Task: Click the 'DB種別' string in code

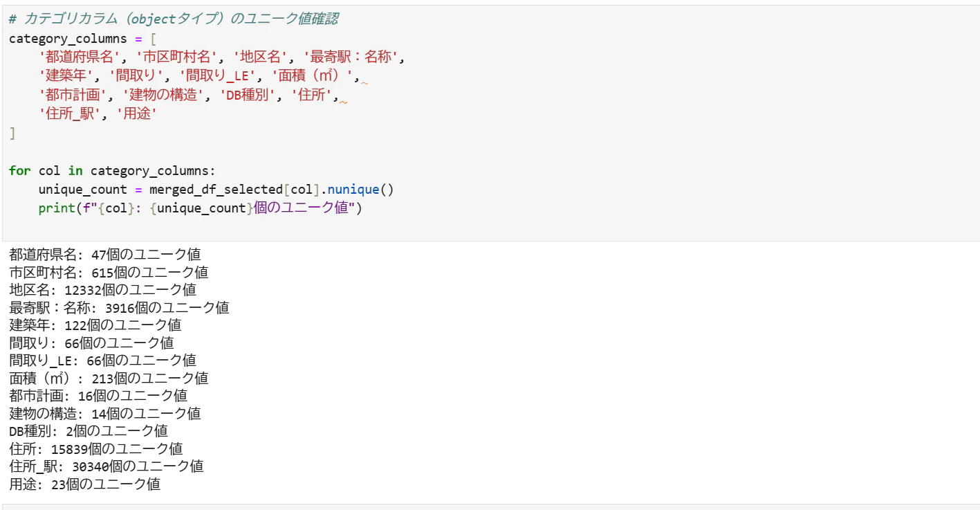Action: click(249, 96)
